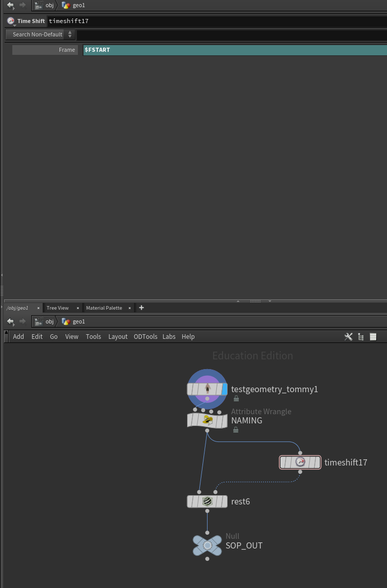Add a new pane tab with plus
Viewport: 387px width, 588px height.
coord(141,308)
